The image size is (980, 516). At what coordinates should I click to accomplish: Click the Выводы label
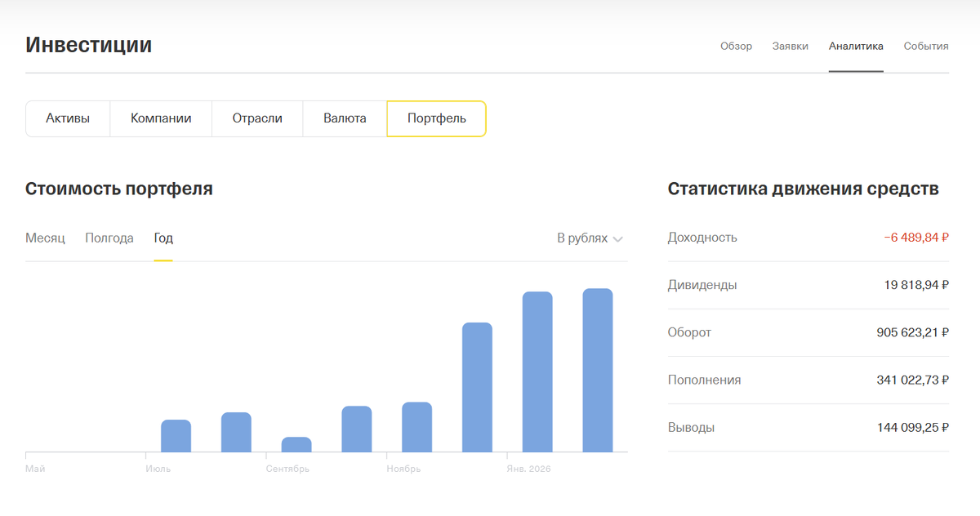click(691, 427)
